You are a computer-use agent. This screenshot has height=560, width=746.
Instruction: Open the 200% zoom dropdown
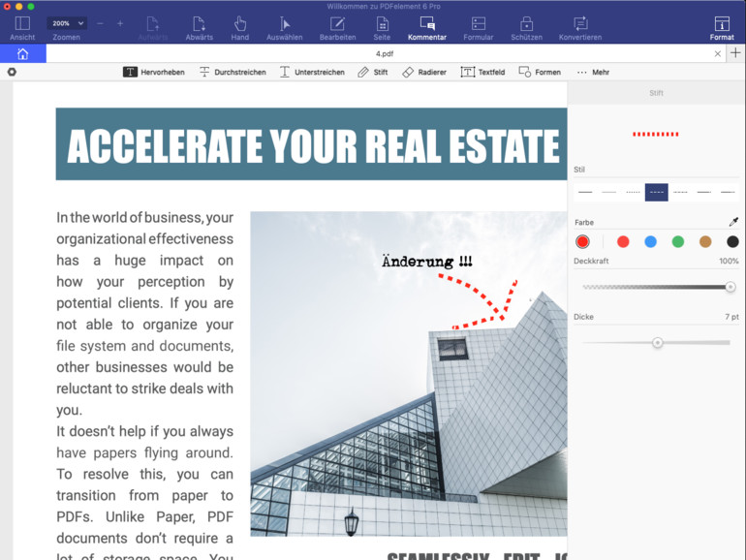pyautogui.click(x=66, y=23)
